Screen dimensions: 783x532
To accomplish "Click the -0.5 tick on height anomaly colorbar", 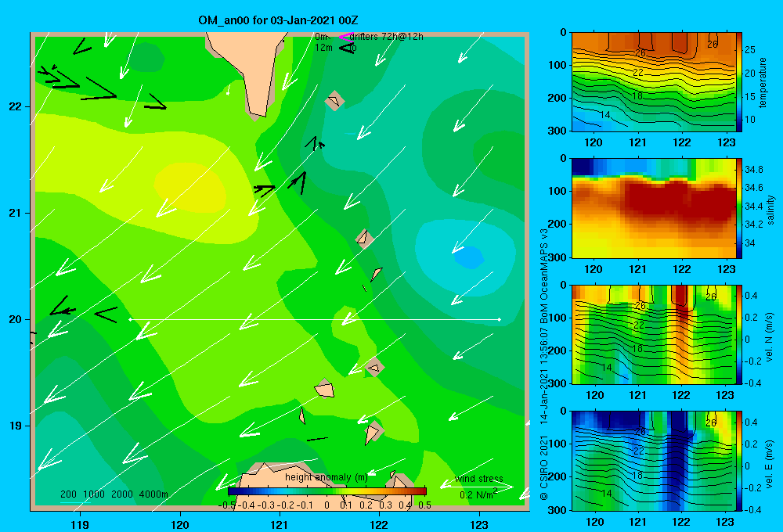I will click(227, 505).
